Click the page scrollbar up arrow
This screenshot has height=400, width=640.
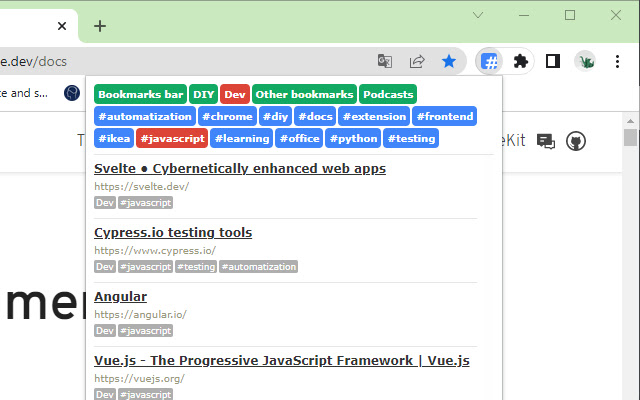click(630, 121)
